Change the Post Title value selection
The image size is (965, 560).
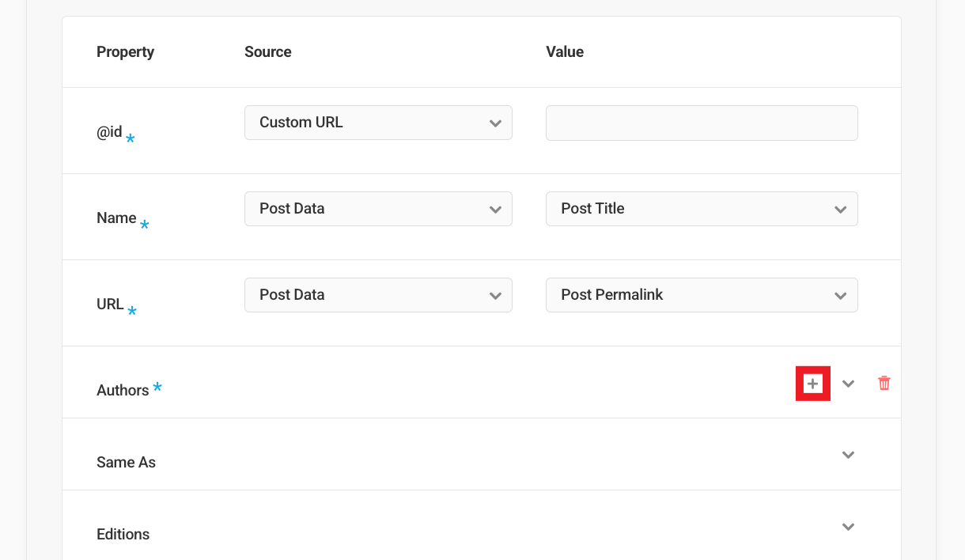coord(702,209)
